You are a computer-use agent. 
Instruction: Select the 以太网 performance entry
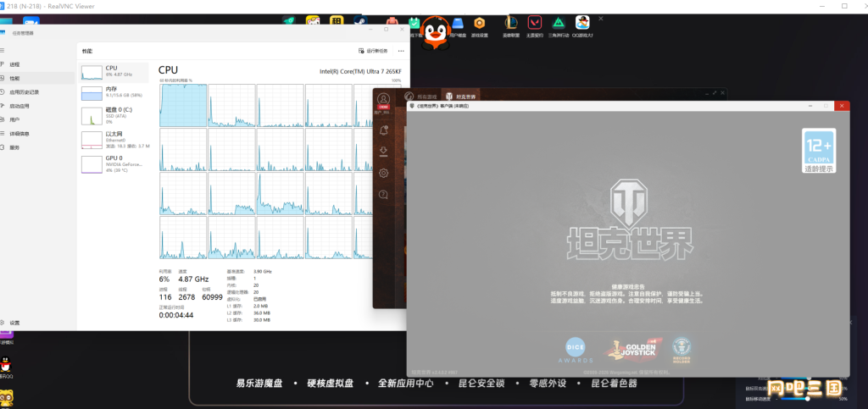coord(114,139)
